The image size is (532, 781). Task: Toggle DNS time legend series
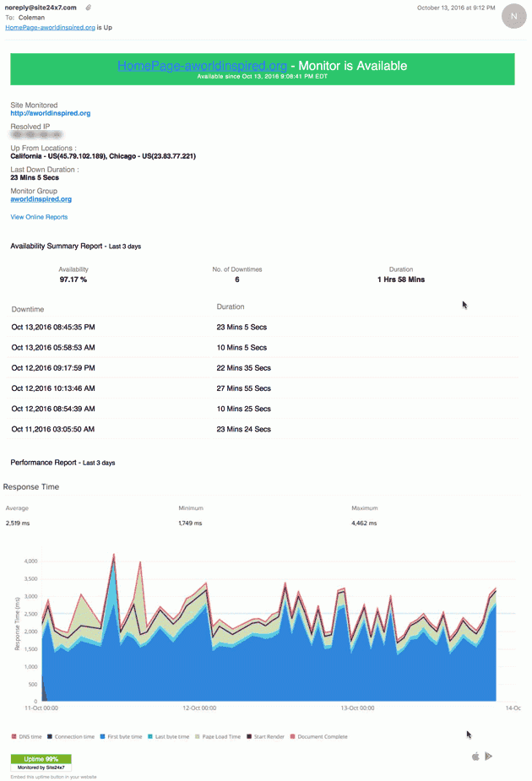(27, 736)
